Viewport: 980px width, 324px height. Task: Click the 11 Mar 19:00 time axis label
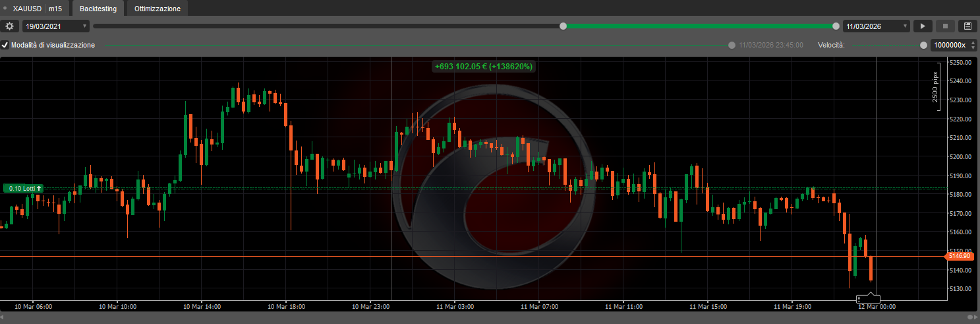(792, 307)
